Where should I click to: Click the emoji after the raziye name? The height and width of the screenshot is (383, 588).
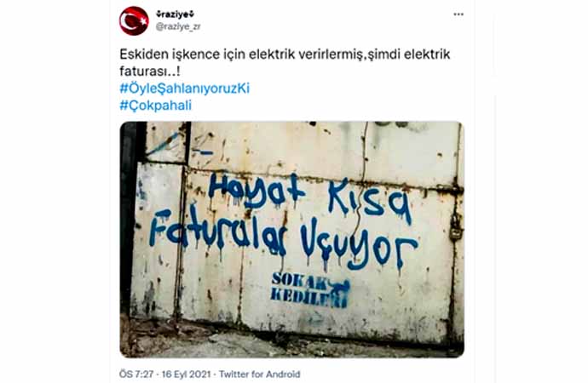point(193,14)
